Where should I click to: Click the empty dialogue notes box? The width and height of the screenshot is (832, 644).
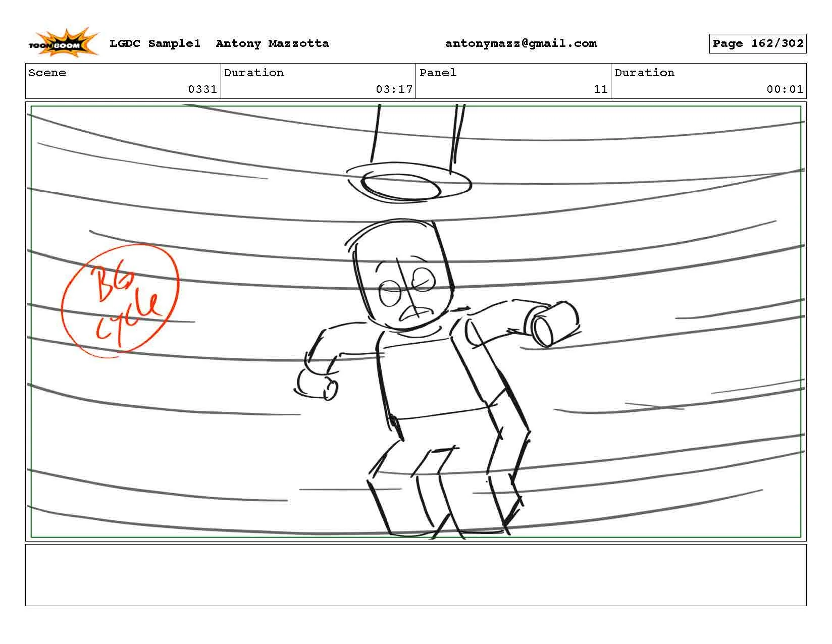(415, 575)
